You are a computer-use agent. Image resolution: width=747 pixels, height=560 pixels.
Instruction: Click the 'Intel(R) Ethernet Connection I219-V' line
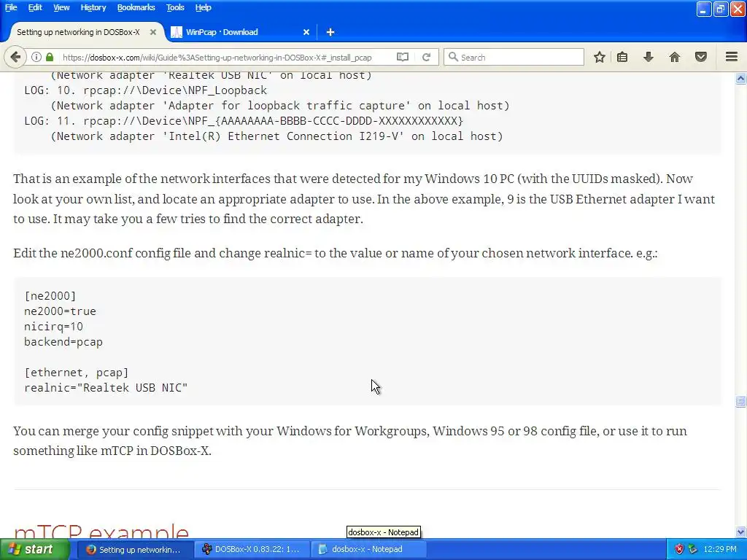(x=276, y=136)
